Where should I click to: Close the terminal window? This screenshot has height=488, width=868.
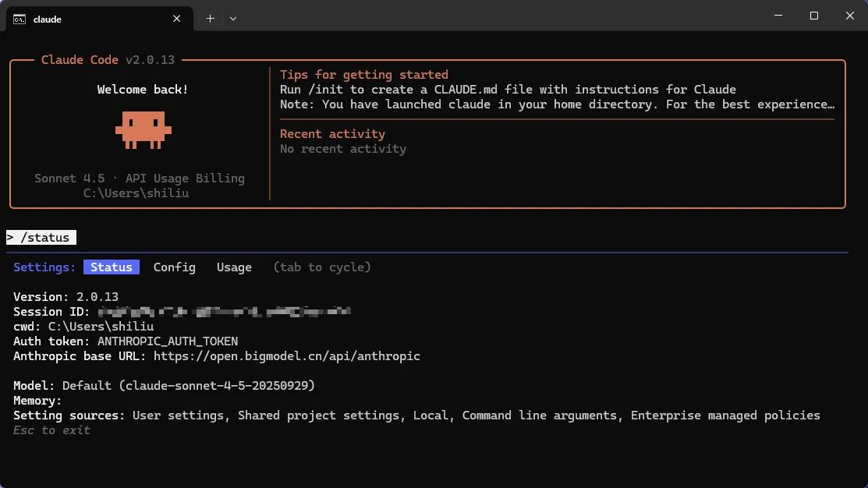click(849, 16)
